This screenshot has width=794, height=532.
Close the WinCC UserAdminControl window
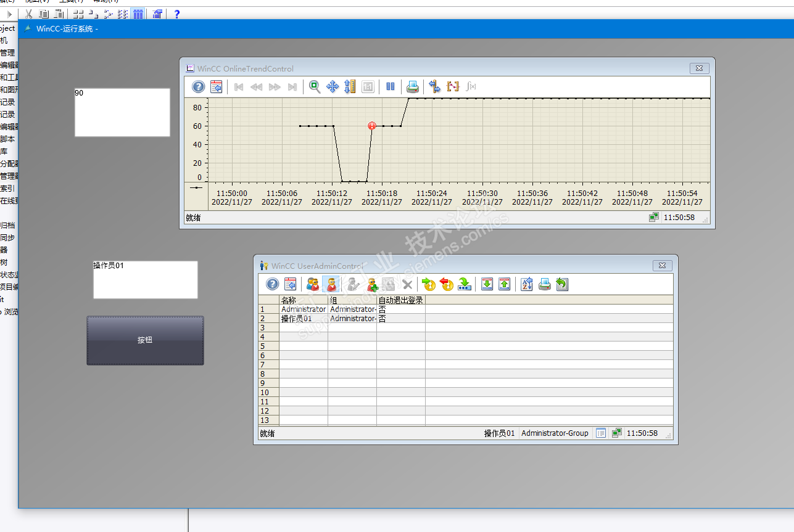[x=662, y=266]
